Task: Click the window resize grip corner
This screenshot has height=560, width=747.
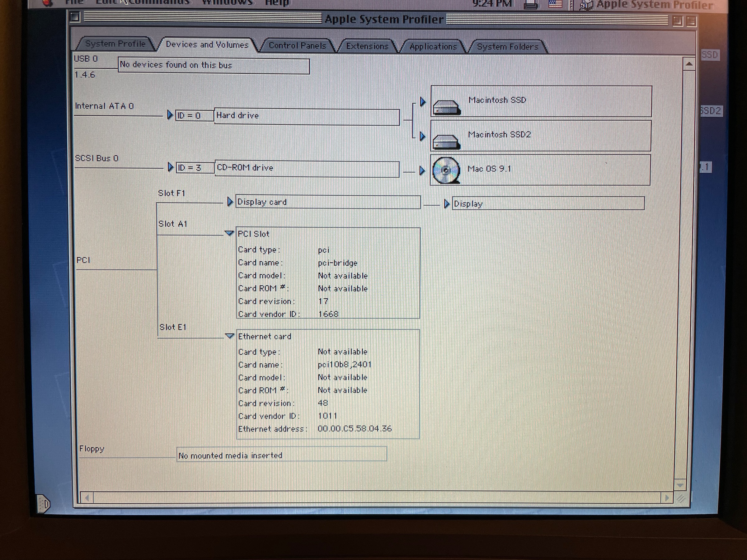Action: 680,498
